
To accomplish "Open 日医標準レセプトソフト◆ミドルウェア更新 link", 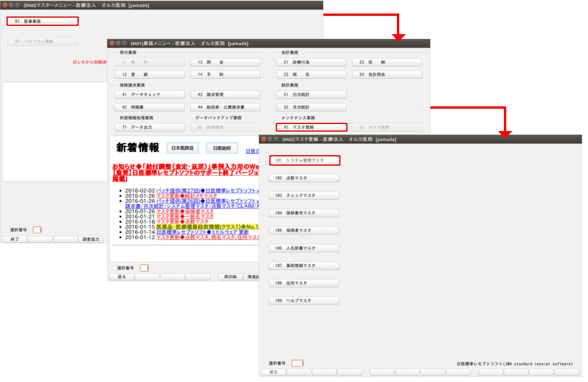I will pos(202,232).
